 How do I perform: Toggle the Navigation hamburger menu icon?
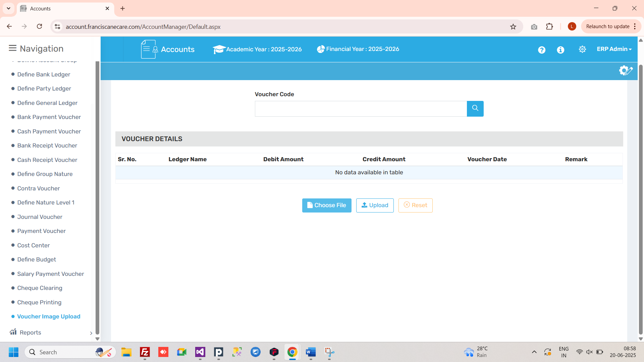[x=12, y=48]
